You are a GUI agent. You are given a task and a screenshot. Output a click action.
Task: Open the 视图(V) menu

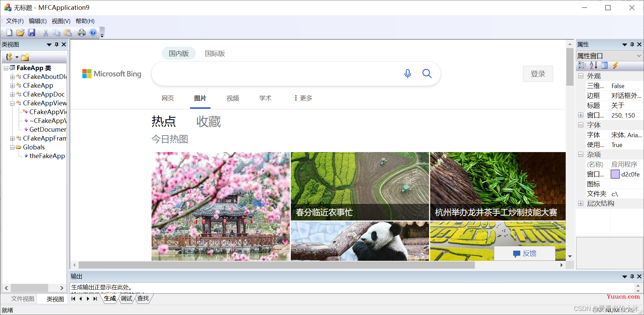point(61,21)
